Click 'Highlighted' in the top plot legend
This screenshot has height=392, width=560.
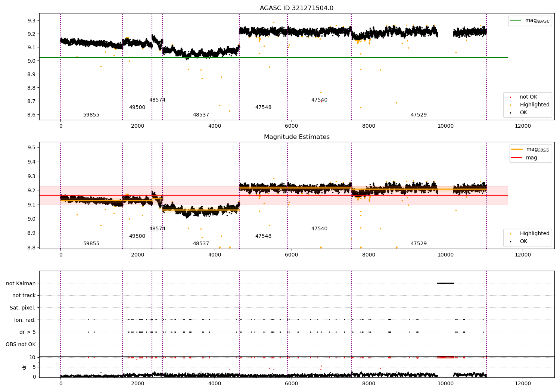535,105
